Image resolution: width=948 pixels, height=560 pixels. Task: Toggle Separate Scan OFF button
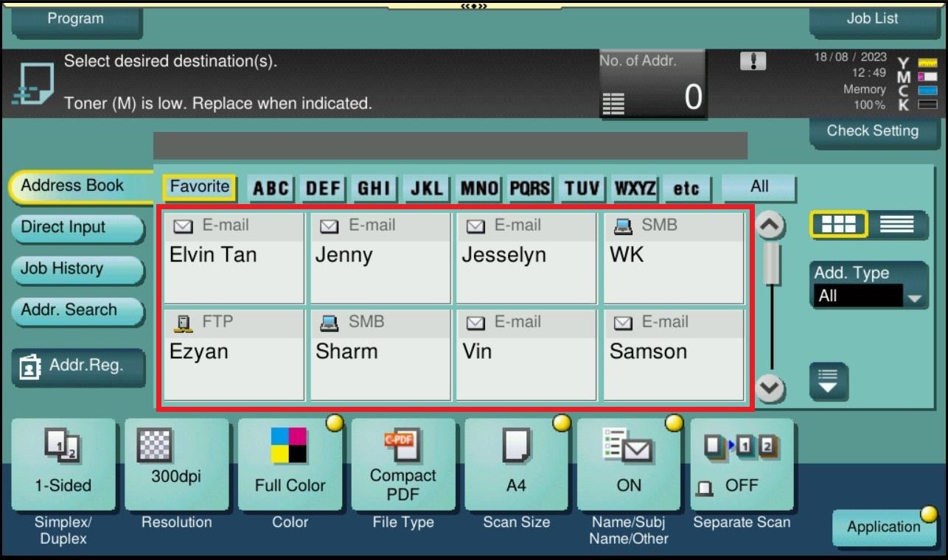coord(742,465)
